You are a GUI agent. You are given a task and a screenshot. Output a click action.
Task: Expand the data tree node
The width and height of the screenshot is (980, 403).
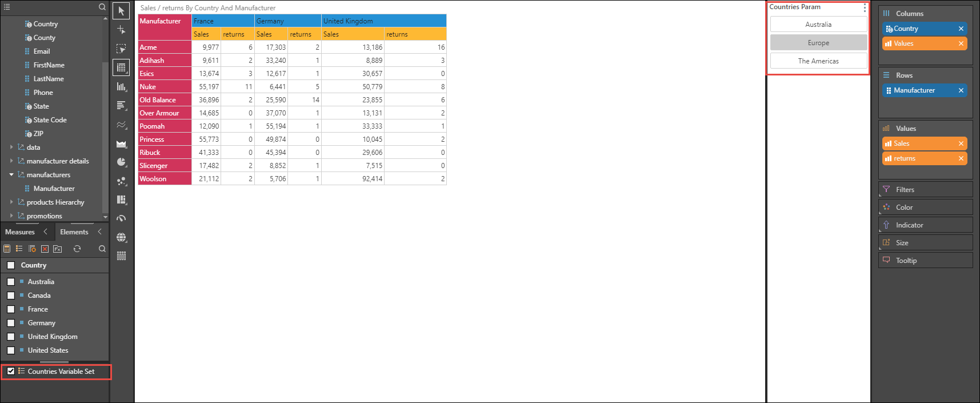click(11, 147)
